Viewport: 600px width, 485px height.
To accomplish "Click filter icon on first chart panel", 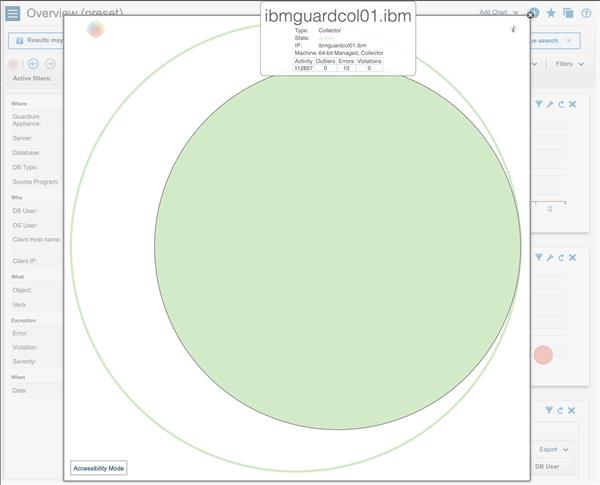I will (539, 104).
